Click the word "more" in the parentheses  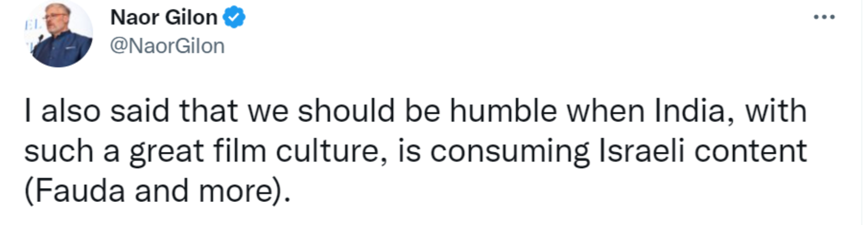(235, 191)
